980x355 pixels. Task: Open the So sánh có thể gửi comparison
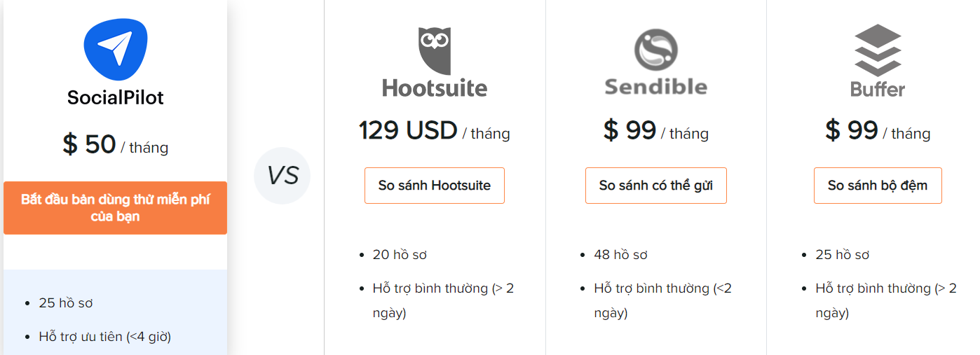(x=656, y=186)
